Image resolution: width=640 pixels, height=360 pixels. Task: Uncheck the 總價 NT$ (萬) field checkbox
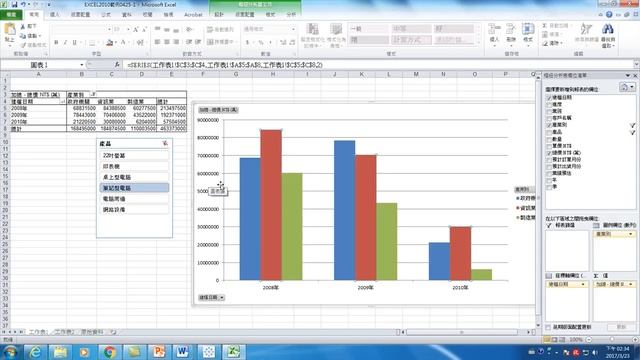pos(549,153)
